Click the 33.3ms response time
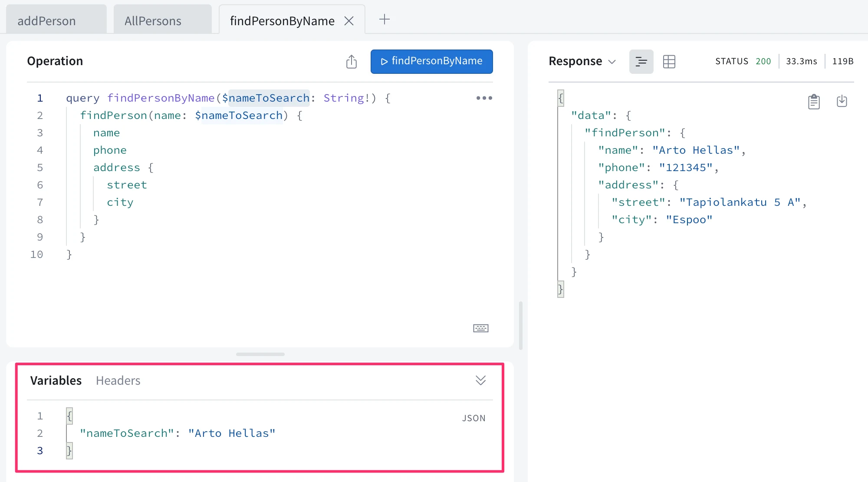The height and width of the screenshot is (482, 868). pos(802,61)
